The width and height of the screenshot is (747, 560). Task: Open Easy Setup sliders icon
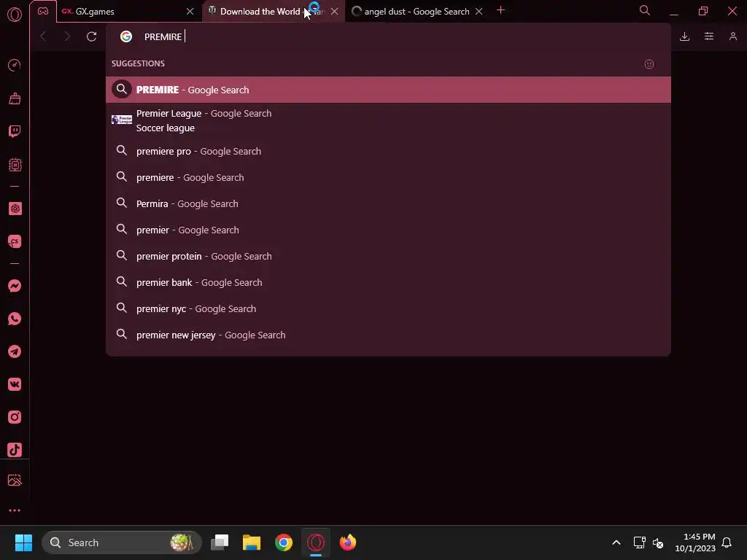(709, 36)
